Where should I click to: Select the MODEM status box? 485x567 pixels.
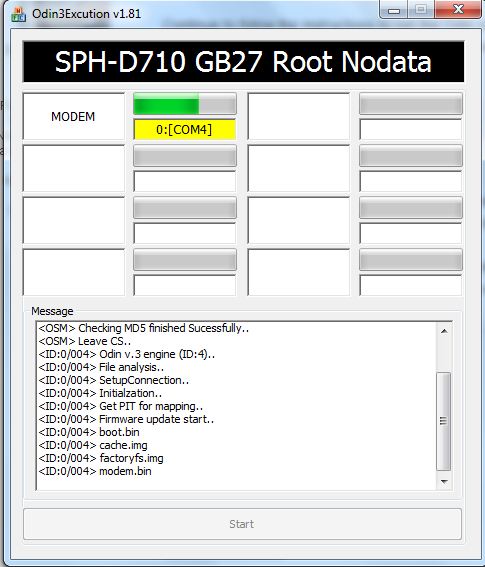pos(73,116)
